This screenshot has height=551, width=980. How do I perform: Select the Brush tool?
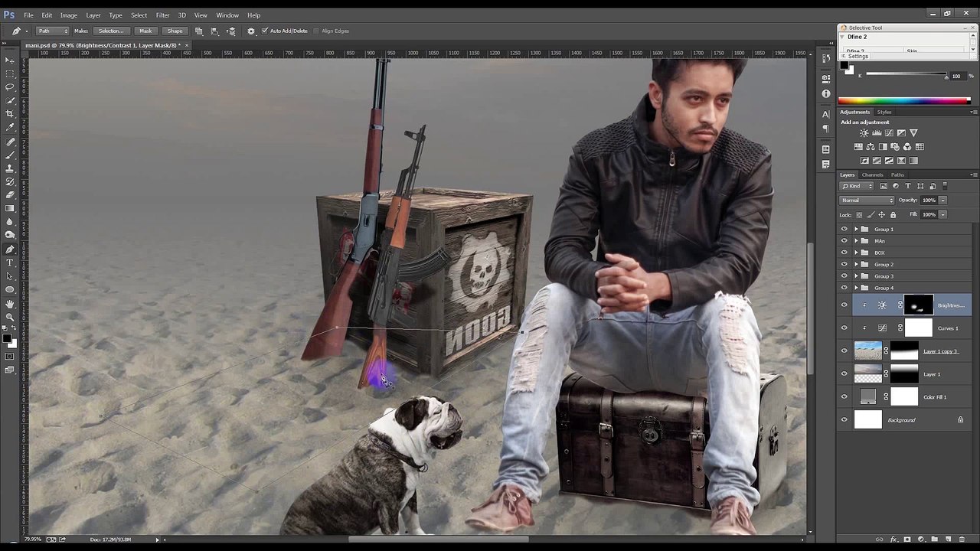10,155
